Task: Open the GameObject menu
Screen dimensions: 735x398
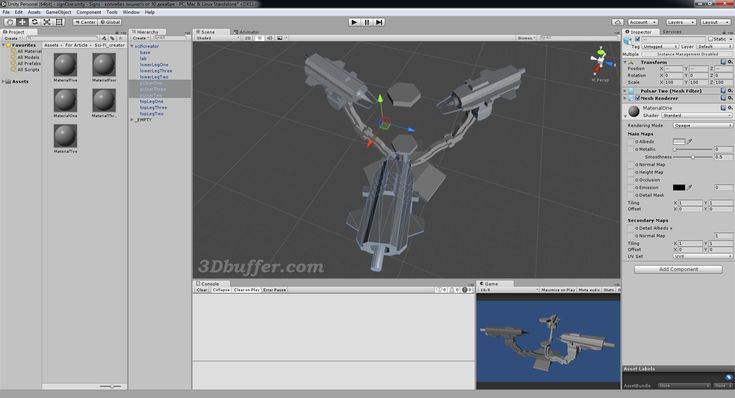Action: [59, 12]
